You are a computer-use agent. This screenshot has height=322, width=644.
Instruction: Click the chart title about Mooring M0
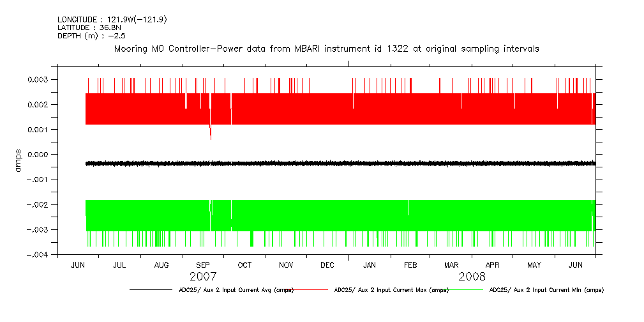[326, 49]
